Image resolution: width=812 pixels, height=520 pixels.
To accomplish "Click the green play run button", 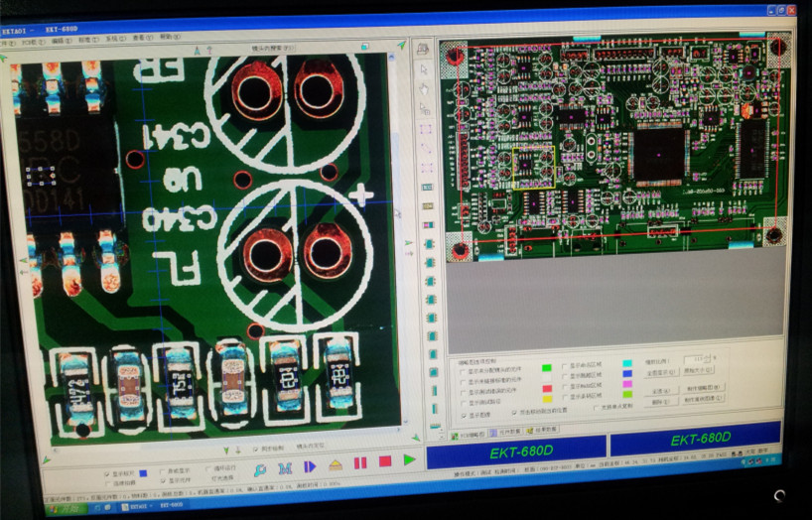I will click(409, 459).
